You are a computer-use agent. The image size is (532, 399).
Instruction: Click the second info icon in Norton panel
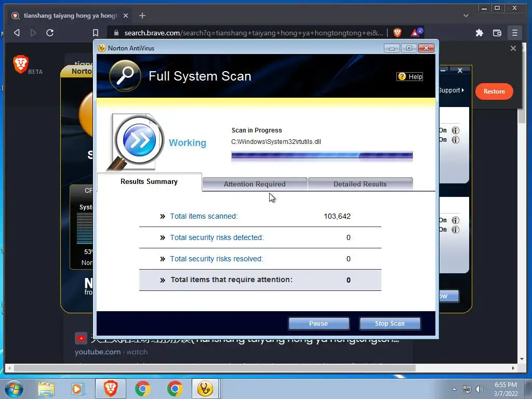(x=456, y=140)
